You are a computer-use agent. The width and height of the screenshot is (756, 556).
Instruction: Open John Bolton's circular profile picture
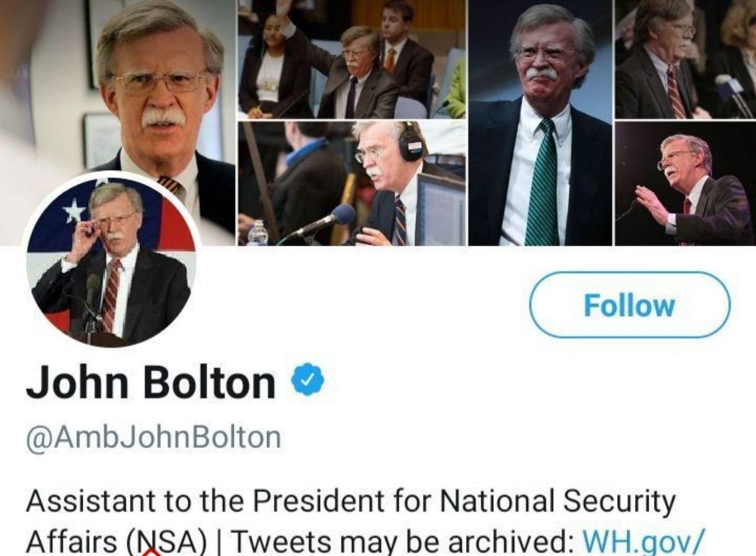pyautogui.click(x=111, y=260)
